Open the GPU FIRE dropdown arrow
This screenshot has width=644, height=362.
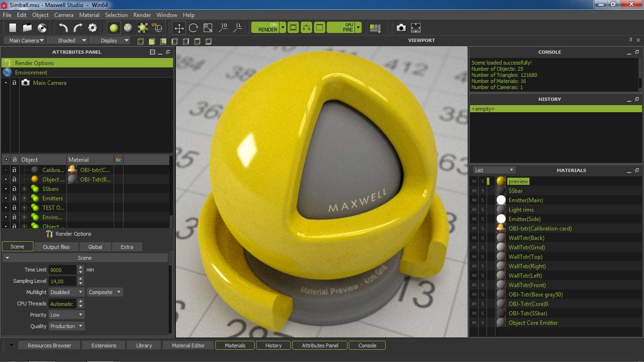click(x=358, y=27)
